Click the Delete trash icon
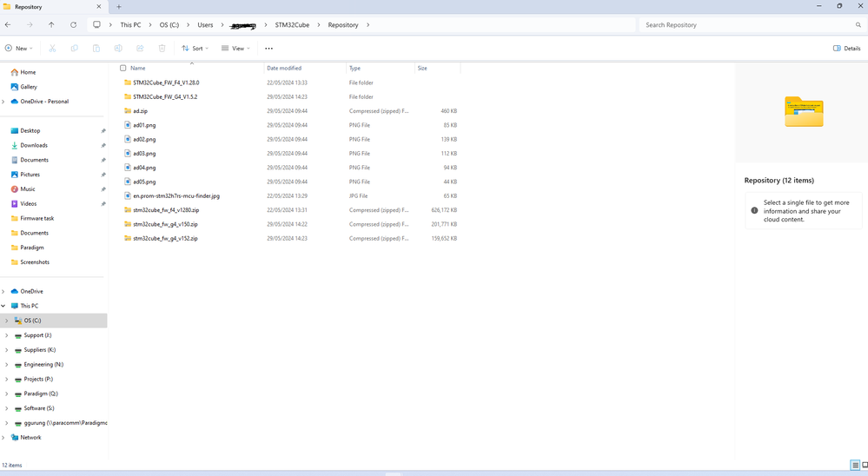 pyautogui.click(x=162, y=48)
